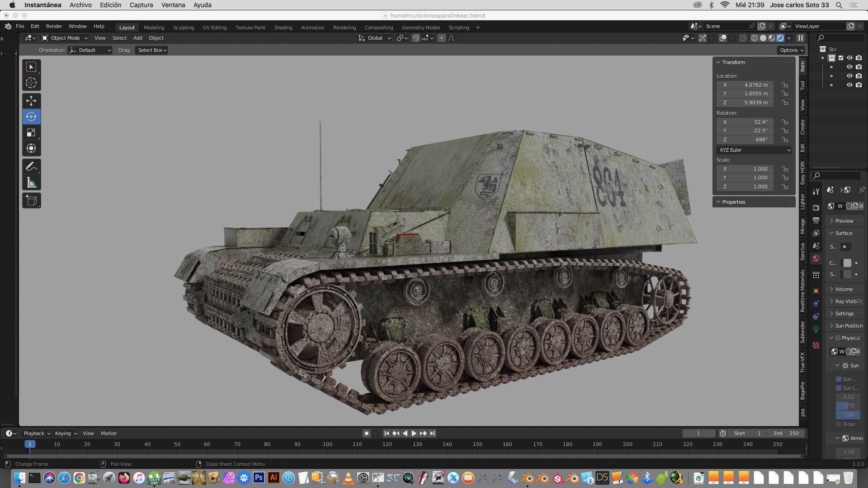Select the Annotate tool
The image size is (868, 488).
(31, 166)
